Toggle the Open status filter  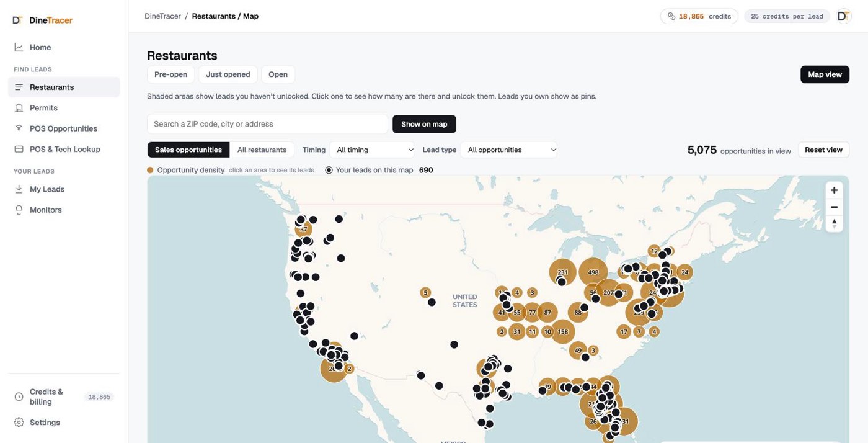click(278, 74)
